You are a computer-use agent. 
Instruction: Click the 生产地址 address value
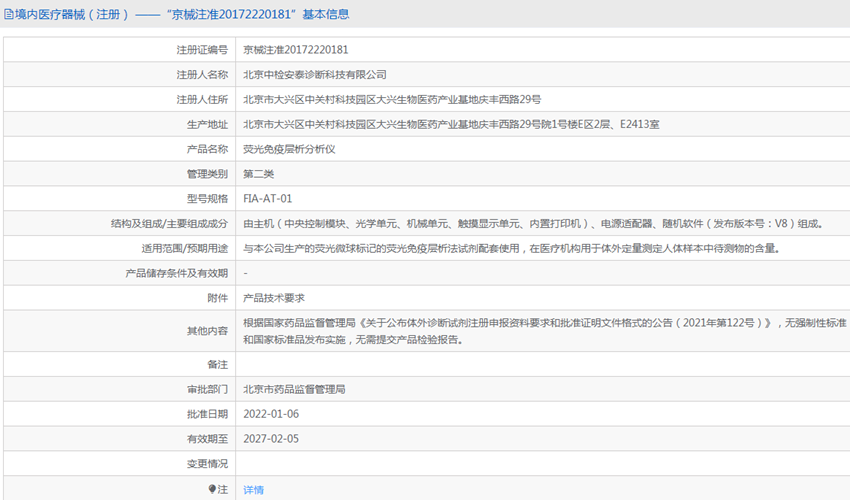pyautogui.click(x=450, y=124)
